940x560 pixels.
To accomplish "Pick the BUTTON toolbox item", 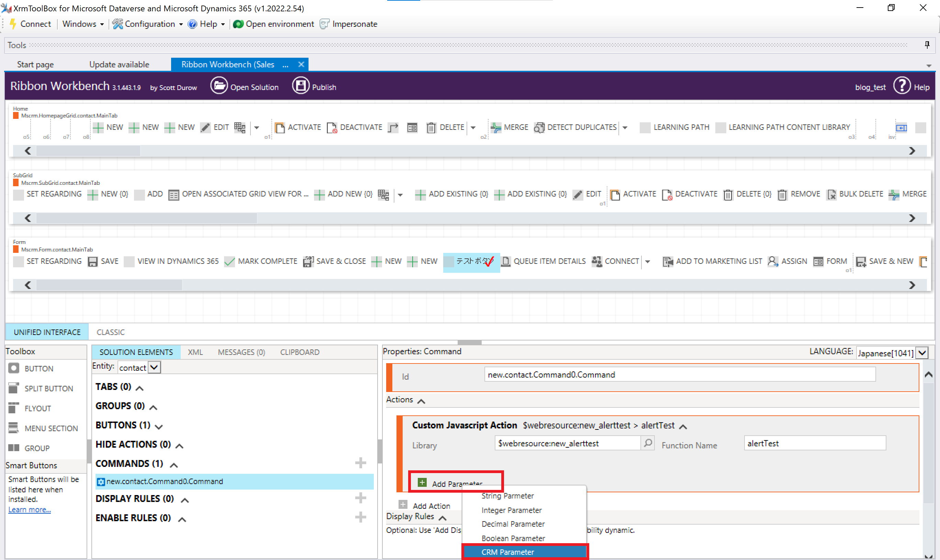I will pyautogui.click(x=31, y=369).
